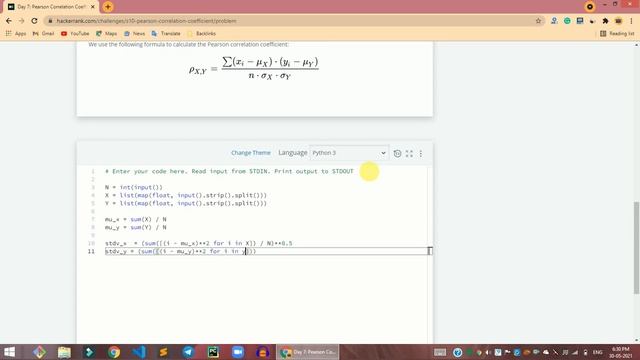640x360 pixels.
Task: Switch to the Day 7 Pearson Chrome taskbar window
Action: click(x=308, y=352)
